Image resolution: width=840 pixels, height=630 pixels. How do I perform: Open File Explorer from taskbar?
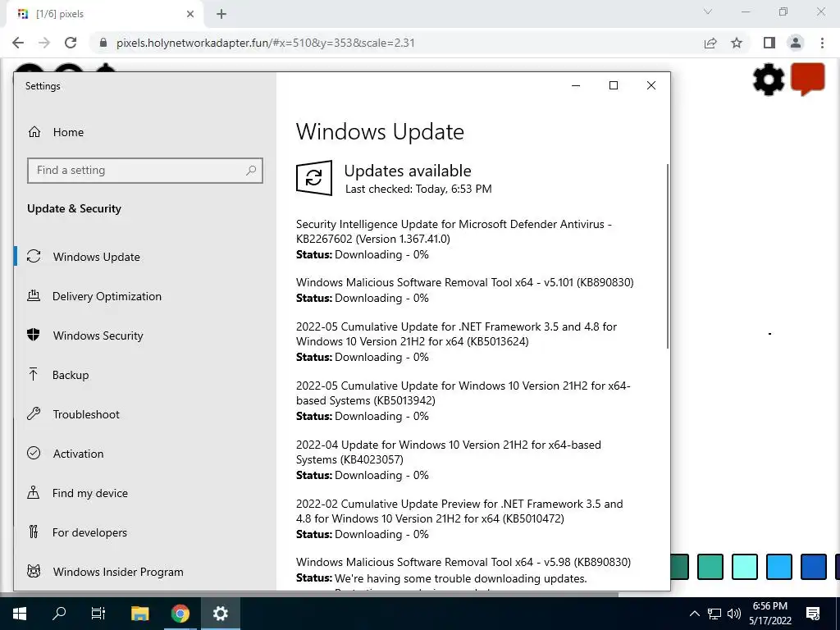click(x=139, y=614)
